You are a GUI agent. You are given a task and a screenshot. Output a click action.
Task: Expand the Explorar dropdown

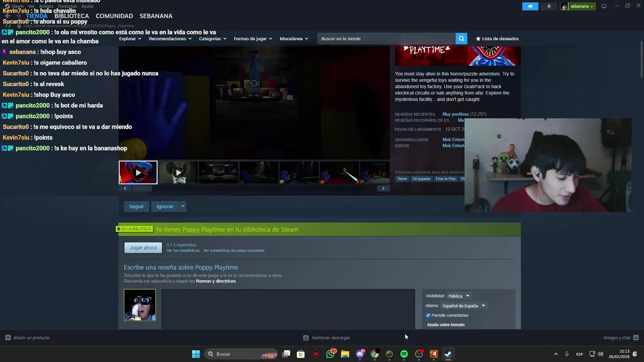[x=130, y=38]
